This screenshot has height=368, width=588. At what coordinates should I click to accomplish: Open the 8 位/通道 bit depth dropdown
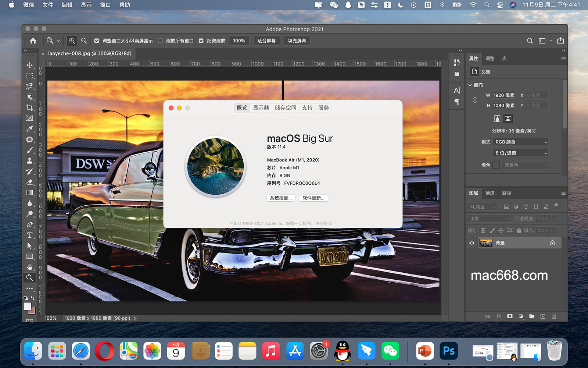point(521,153)
